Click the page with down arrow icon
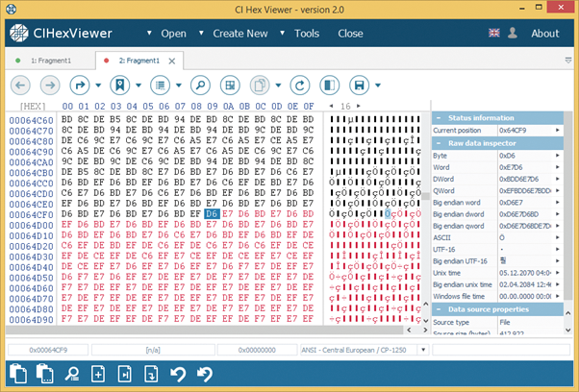Screen dimensions: 579x392 [x=151, y=374]
